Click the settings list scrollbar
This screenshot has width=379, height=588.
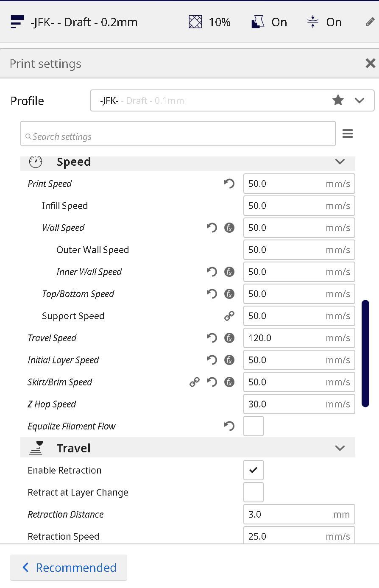click(x=365, y=353)
